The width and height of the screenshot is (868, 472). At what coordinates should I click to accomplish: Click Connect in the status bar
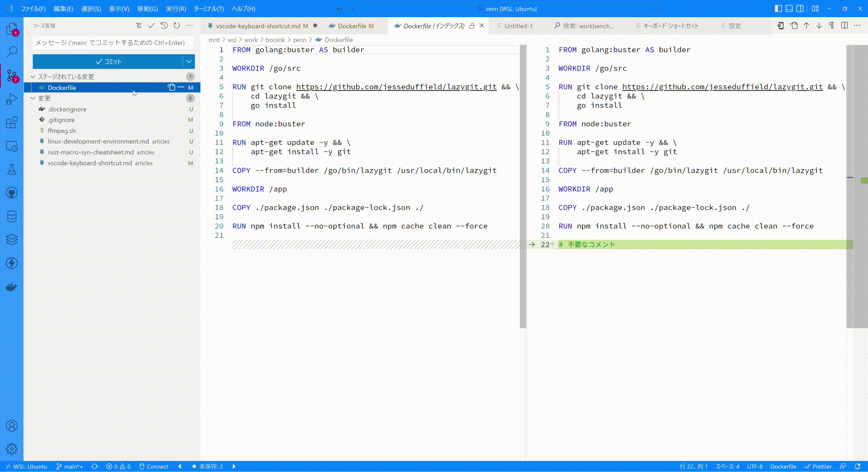click(154, 467)
